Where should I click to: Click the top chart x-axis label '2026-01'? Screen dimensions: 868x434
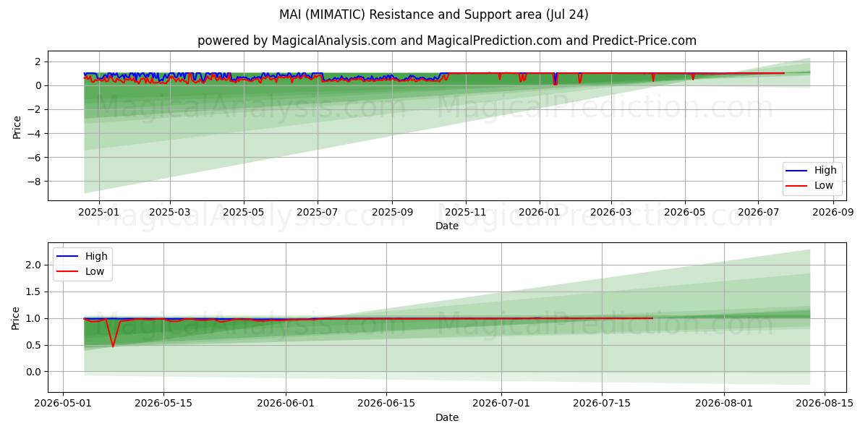click(540, 212)
